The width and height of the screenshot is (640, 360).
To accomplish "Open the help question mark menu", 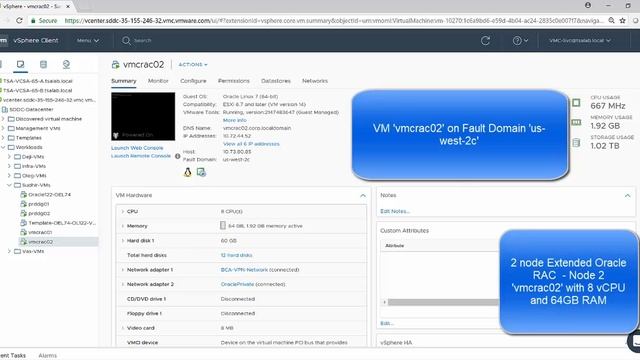I will 520,40.
